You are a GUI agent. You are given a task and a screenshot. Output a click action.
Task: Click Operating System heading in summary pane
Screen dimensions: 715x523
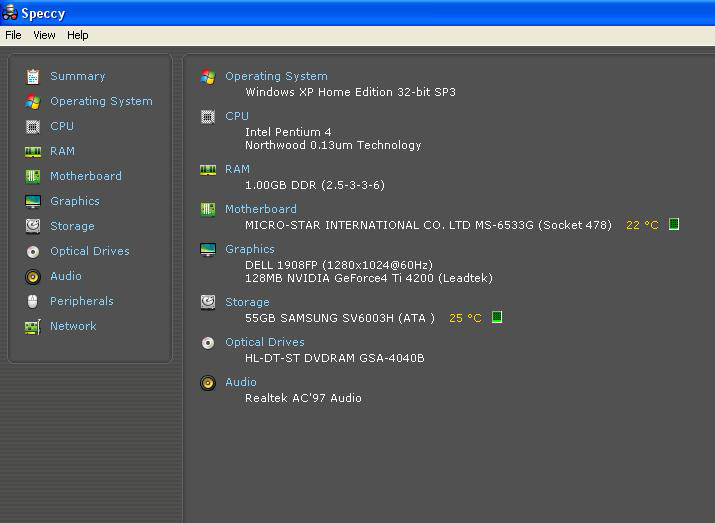276,76
